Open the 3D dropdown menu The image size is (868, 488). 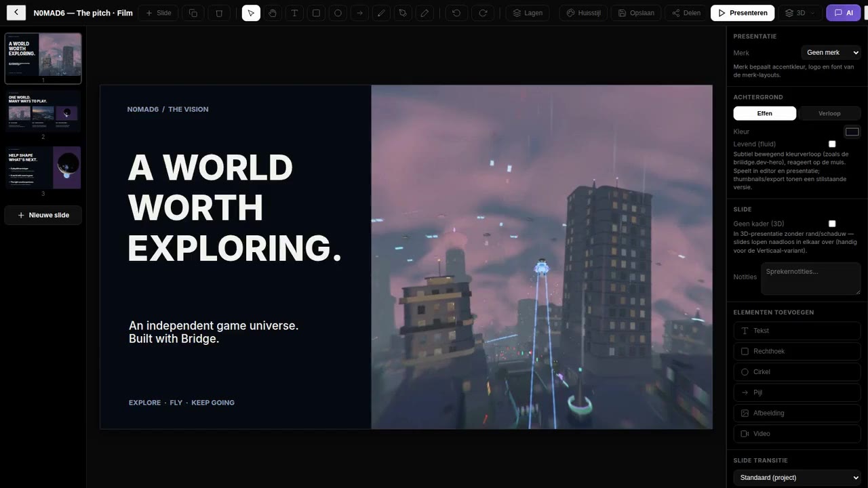coord(800,13)
